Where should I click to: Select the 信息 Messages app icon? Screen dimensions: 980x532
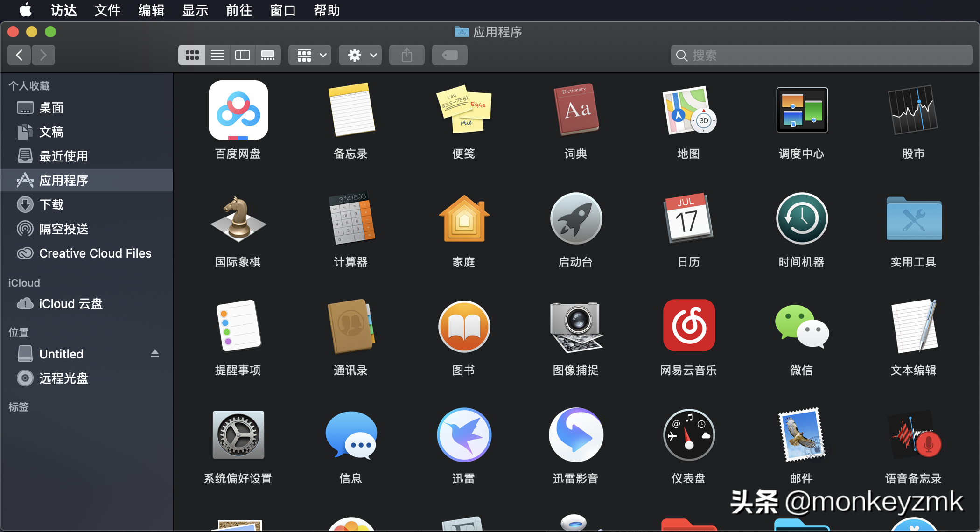351,435
